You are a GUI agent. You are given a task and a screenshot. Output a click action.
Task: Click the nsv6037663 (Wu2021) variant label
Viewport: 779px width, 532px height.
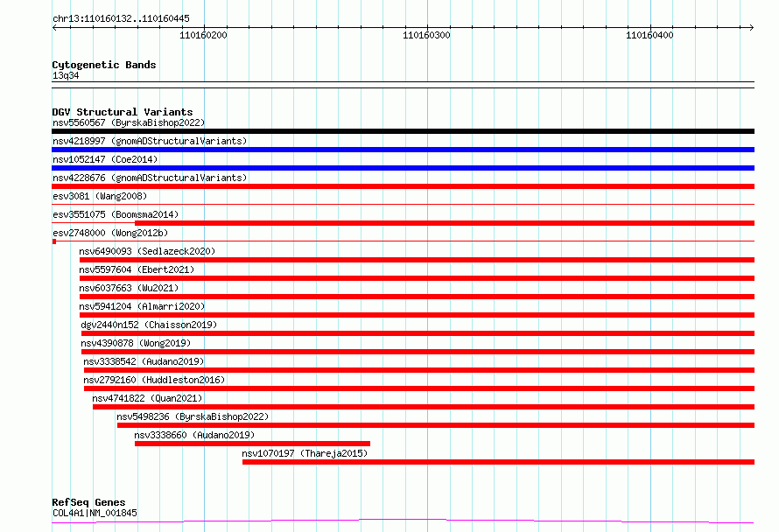129,288
